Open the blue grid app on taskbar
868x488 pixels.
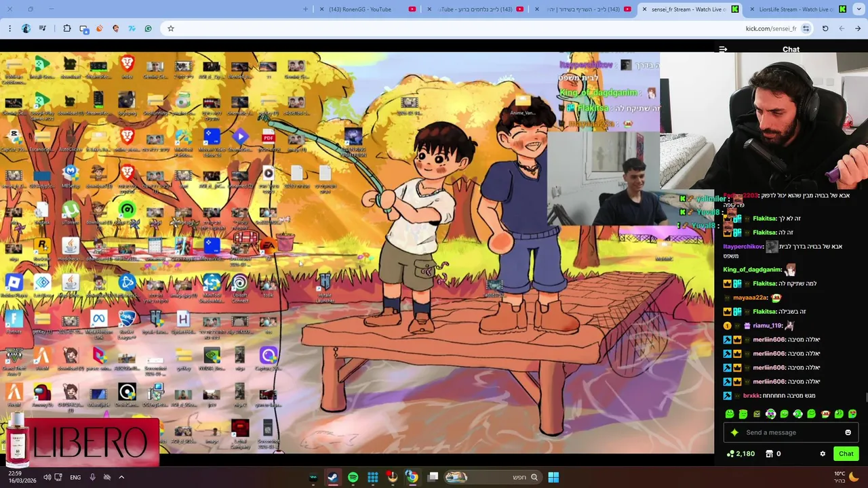click(x=372, y=477)
